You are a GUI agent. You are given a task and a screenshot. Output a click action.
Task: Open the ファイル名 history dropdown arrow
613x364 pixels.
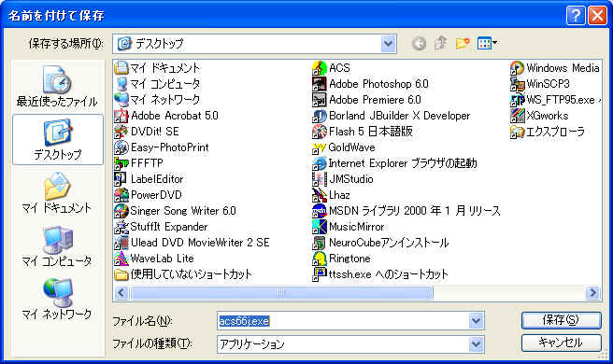coord(476,321)
